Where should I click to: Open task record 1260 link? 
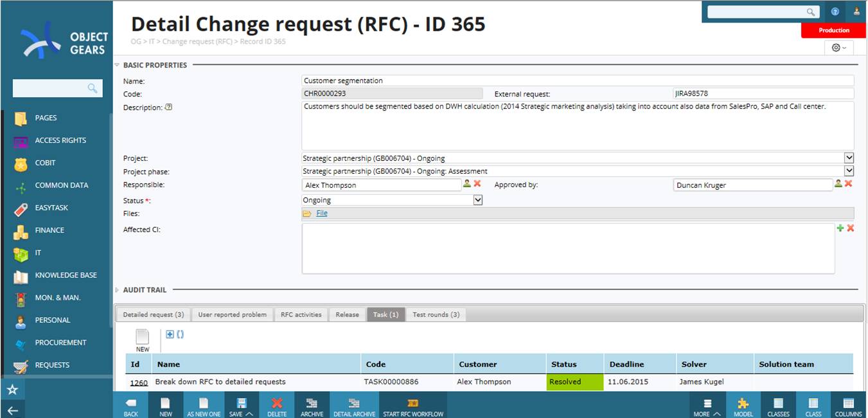pyautogui.click(x=139, y=382)
